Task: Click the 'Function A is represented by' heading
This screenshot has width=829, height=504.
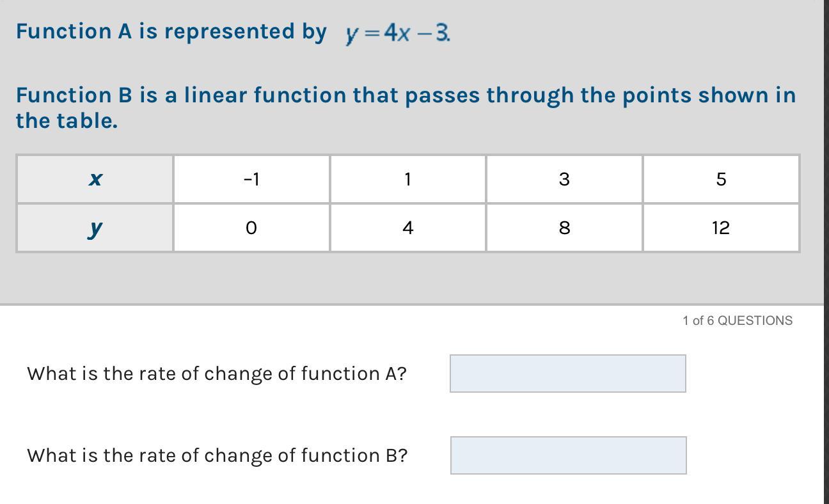Action: (x=171, y=31)
